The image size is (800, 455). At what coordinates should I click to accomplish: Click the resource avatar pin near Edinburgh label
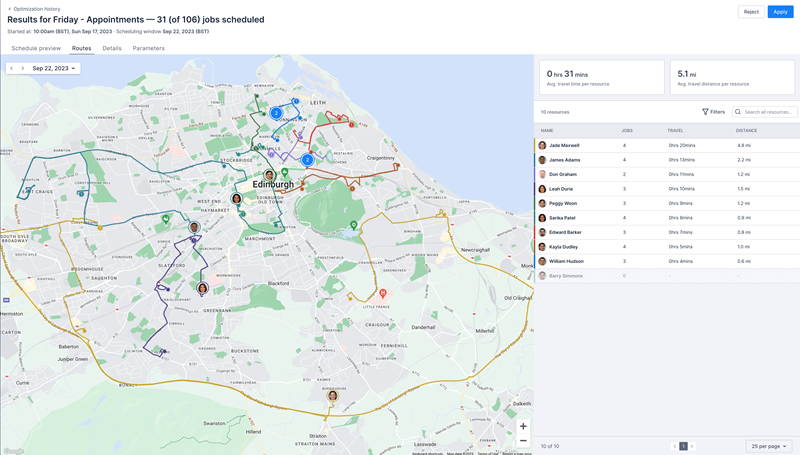tap(269, 176)
